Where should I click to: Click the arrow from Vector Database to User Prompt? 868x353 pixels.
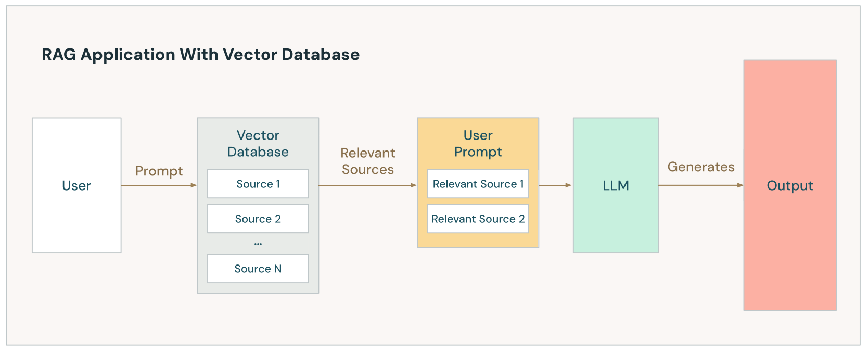pos(367,185)
